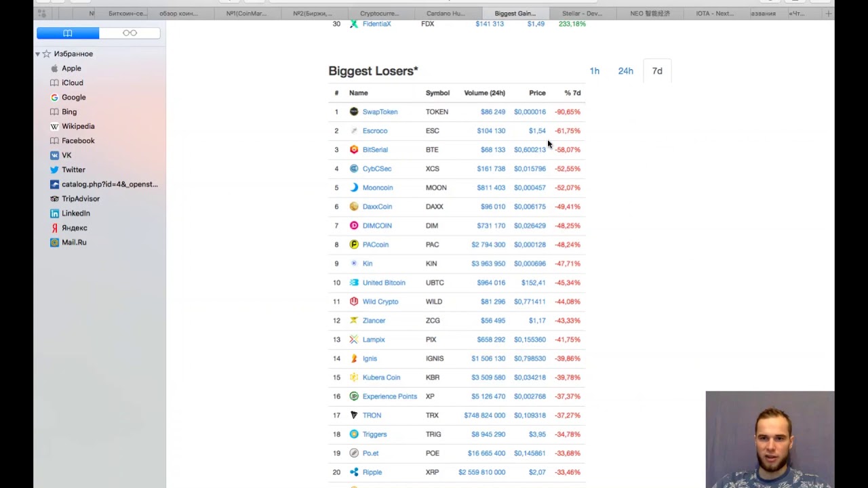
Task: Click the Price column header
Action: (537, 93)
